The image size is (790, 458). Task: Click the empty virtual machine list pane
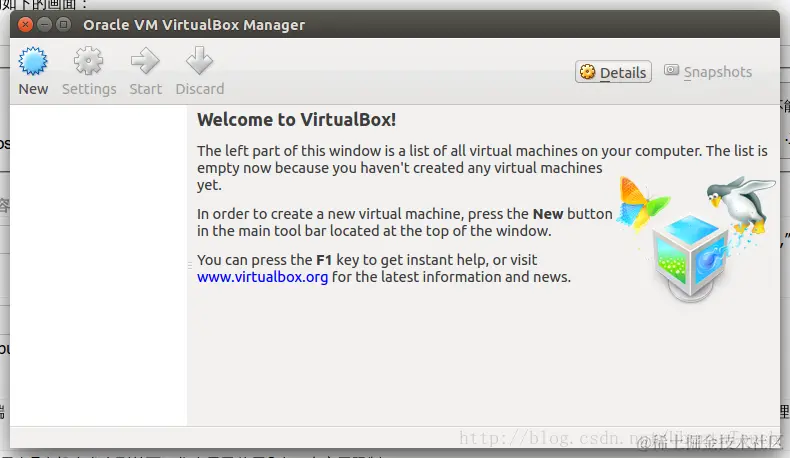[98, 266]
